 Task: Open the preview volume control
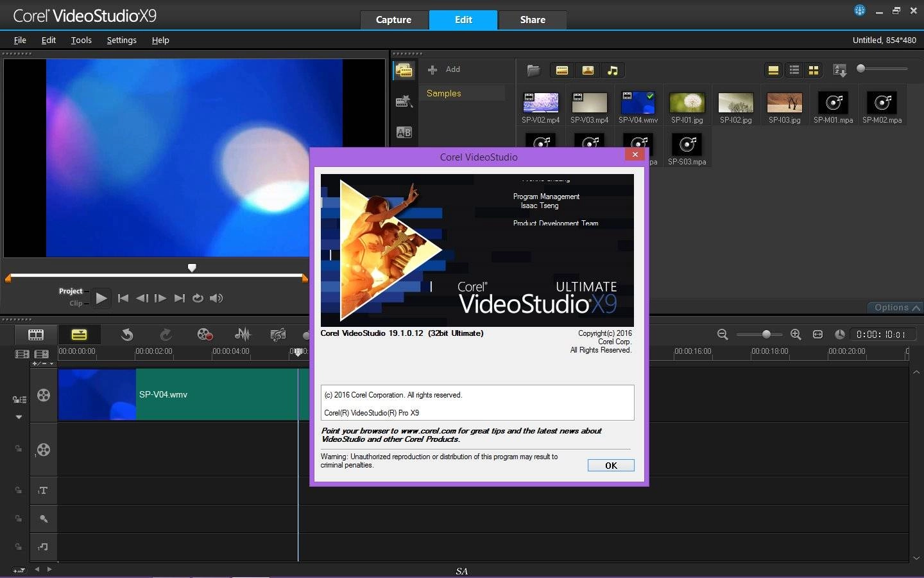216,298
